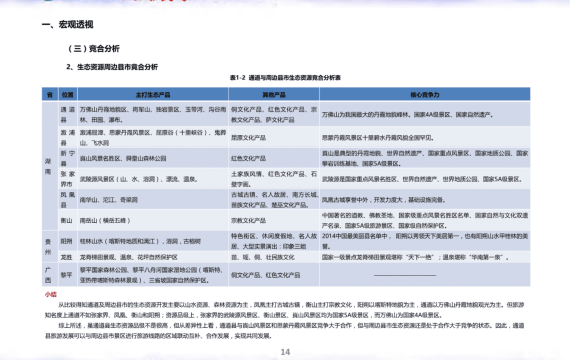Select the cell mentioning "屈原谷(十里峡谷)"
The height and width of the screenshot is (360, 570).
tap(153, 137)
